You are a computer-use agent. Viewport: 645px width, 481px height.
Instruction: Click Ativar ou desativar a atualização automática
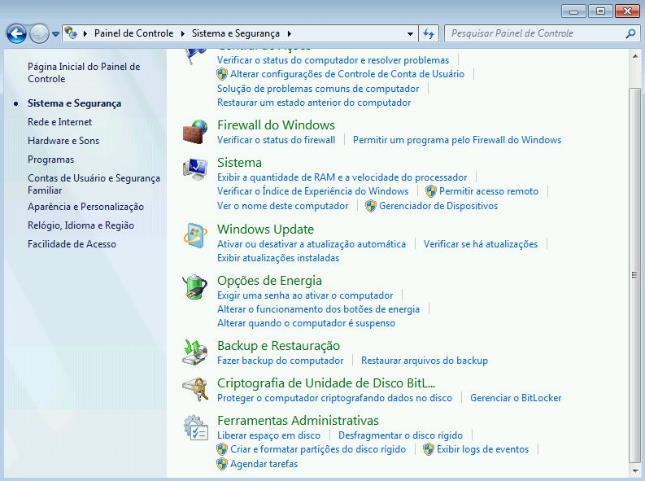pyautogui.click(x=311, y=244)
